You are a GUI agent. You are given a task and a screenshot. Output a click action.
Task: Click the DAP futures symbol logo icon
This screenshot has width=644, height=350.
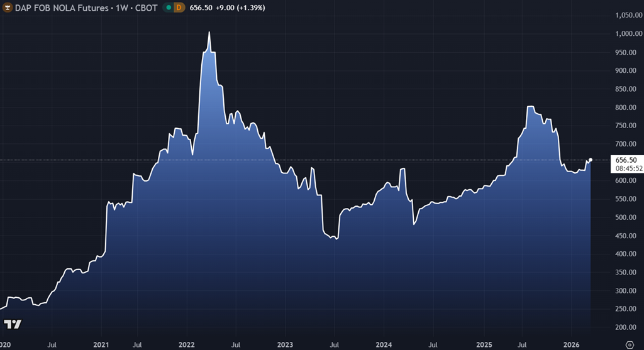[x=6, y=8]
